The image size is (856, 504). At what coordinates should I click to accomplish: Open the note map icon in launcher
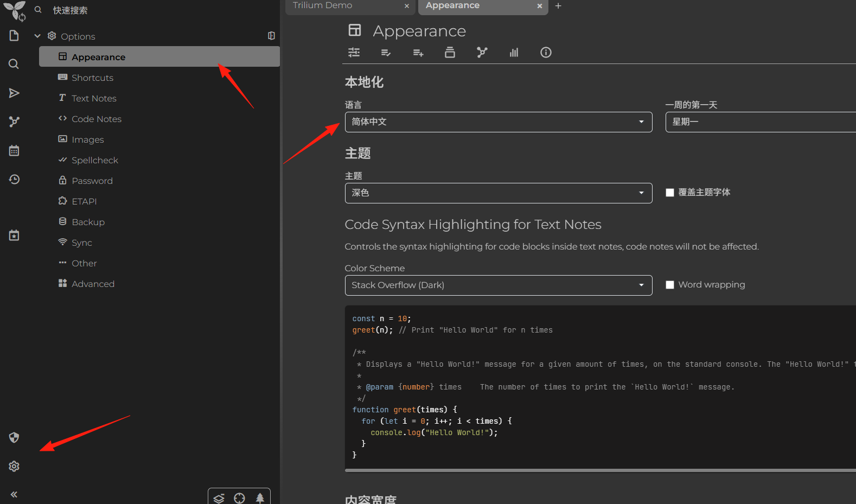(14, 122)
